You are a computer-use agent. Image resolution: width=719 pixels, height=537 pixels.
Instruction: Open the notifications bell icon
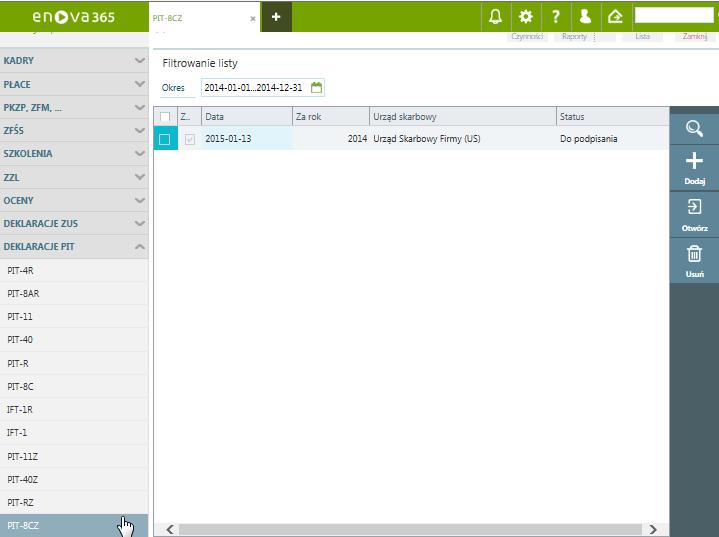point(495,17)
